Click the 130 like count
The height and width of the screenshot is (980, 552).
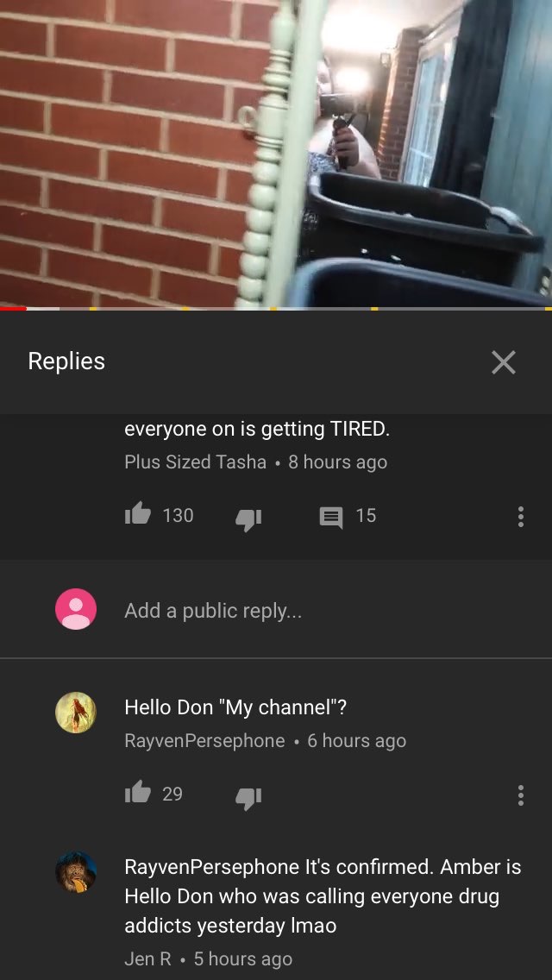pyautogui.click(x=179, y=516)
